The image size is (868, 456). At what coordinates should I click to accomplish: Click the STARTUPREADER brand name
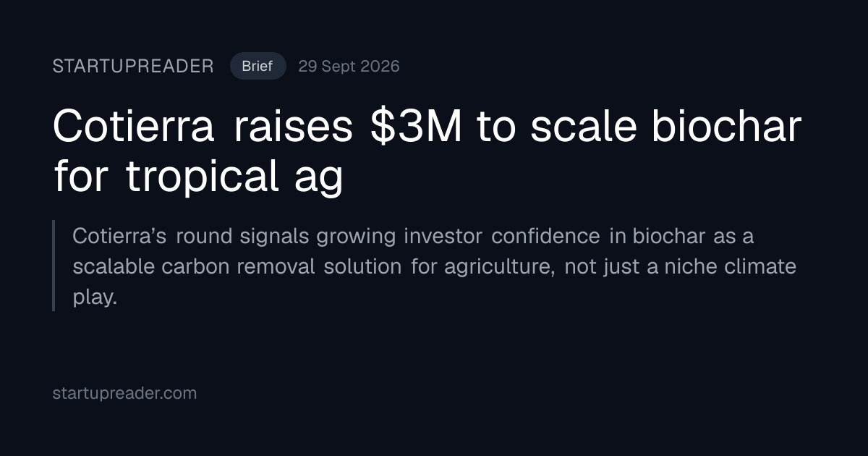tap(133, 67)
